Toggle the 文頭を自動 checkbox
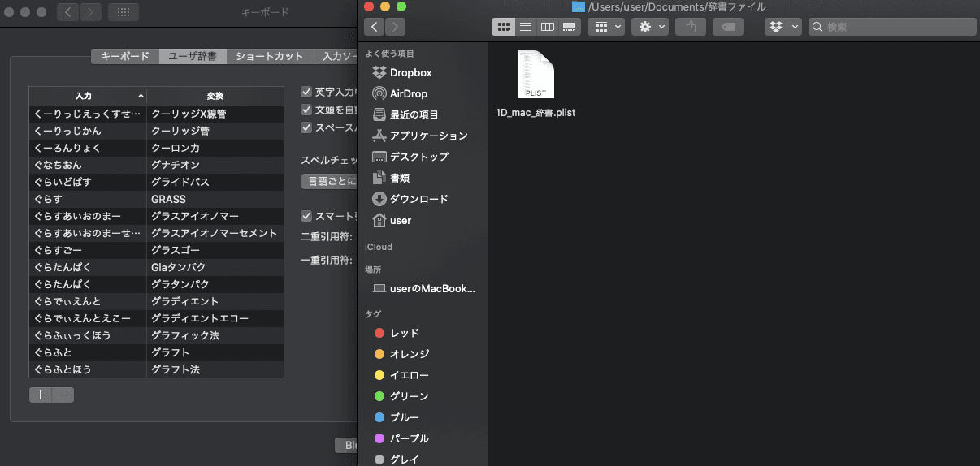Screen dimensions: 980x466 coord(306,110)
